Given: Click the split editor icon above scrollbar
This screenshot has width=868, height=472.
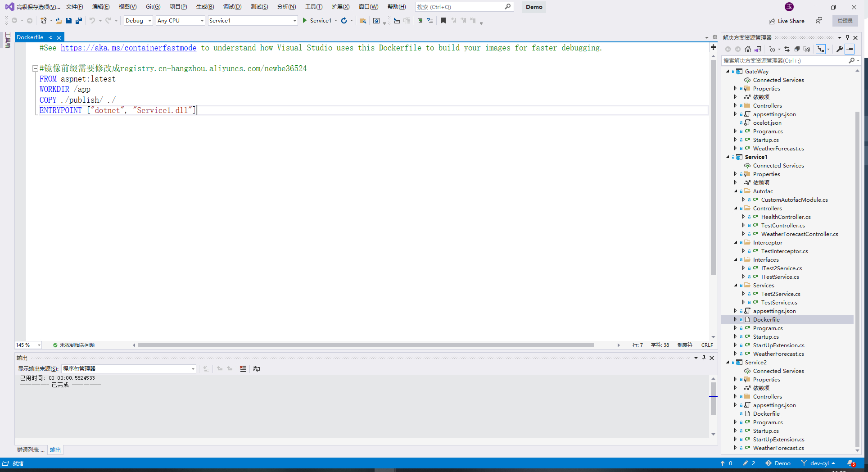Looking at the screenshot, I should pos(713,47).
